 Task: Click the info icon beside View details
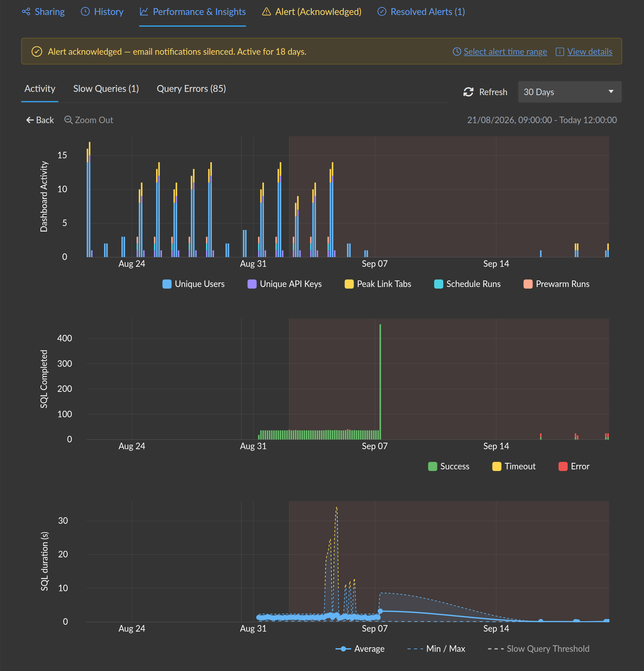click(560, 52)
